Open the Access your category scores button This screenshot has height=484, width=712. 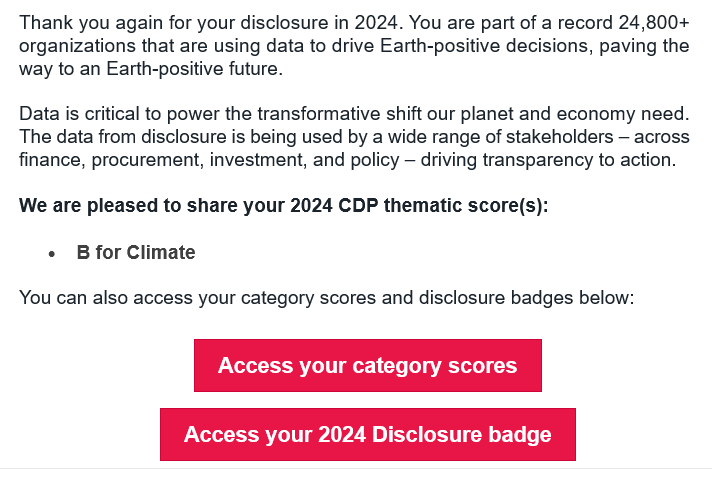[x=368, y=365]
